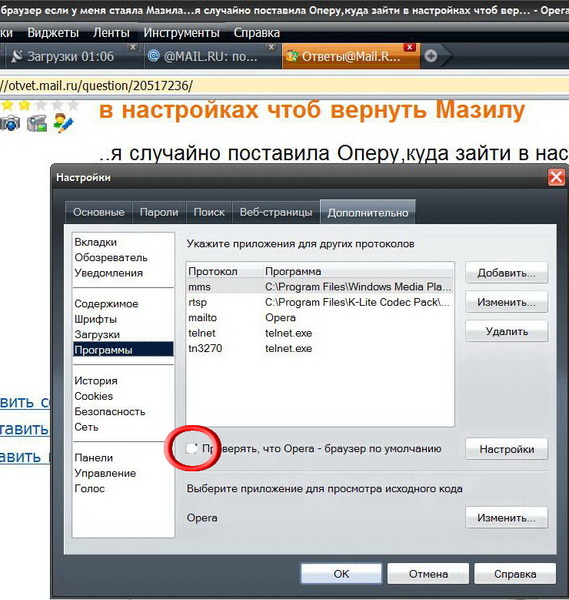Switch to the @MAIL.RU browser tab
569x600 pixels.
pyautogui.click(x=210, y=56)
